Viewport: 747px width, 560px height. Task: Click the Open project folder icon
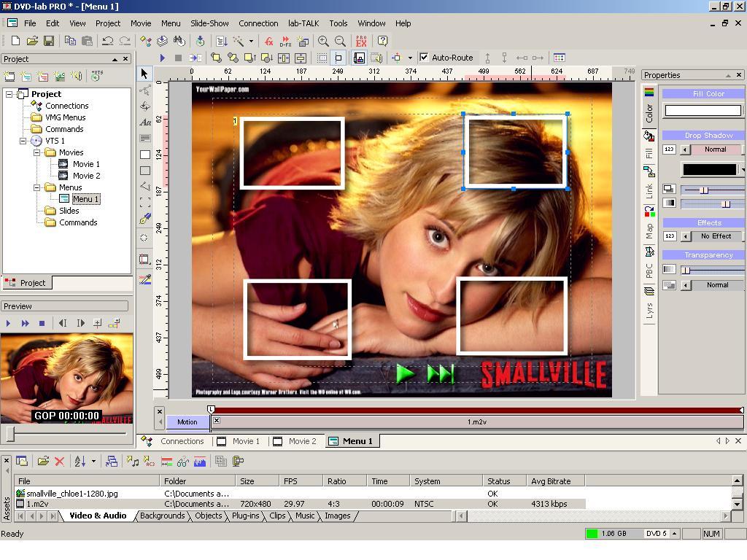click(x=32, y=41)
